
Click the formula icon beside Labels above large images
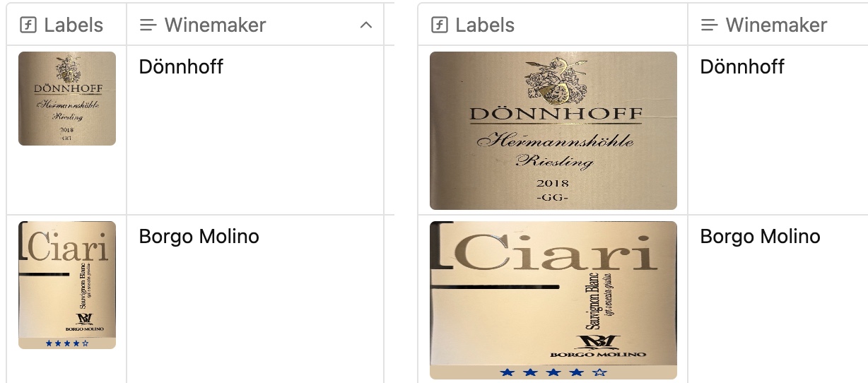[x=439, y=25]
